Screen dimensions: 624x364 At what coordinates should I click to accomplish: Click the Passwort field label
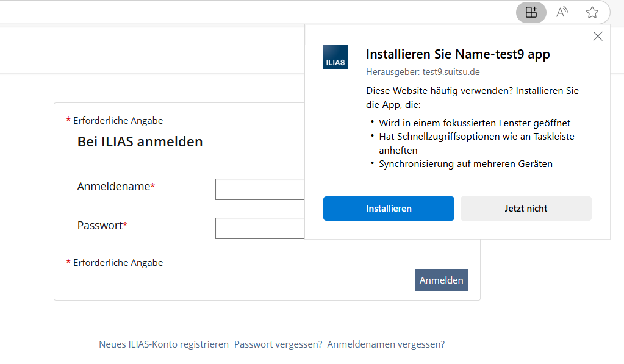(100, 226)
